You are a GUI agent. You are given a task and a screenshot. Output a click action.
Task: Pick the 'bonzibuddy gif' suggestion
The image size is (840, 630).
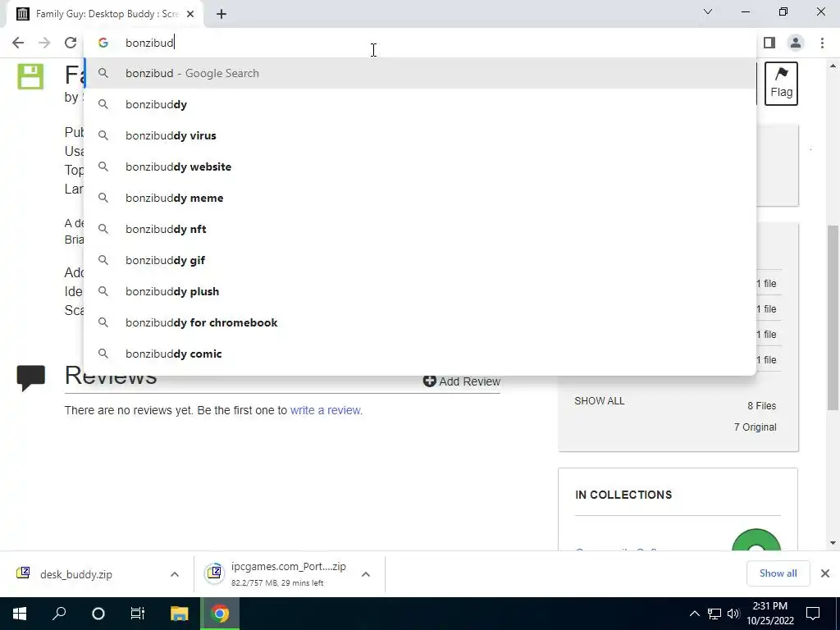coord(421,260)
